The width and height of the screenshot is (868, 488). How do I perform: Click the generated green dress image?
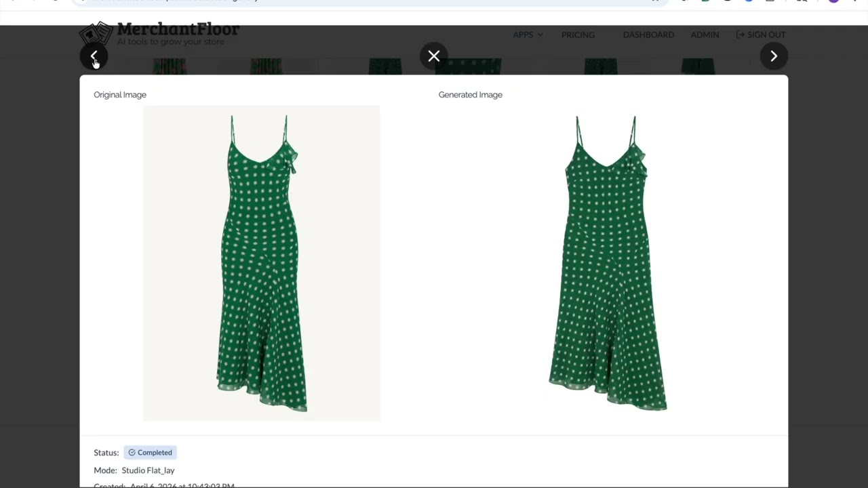tap(608, 263)
